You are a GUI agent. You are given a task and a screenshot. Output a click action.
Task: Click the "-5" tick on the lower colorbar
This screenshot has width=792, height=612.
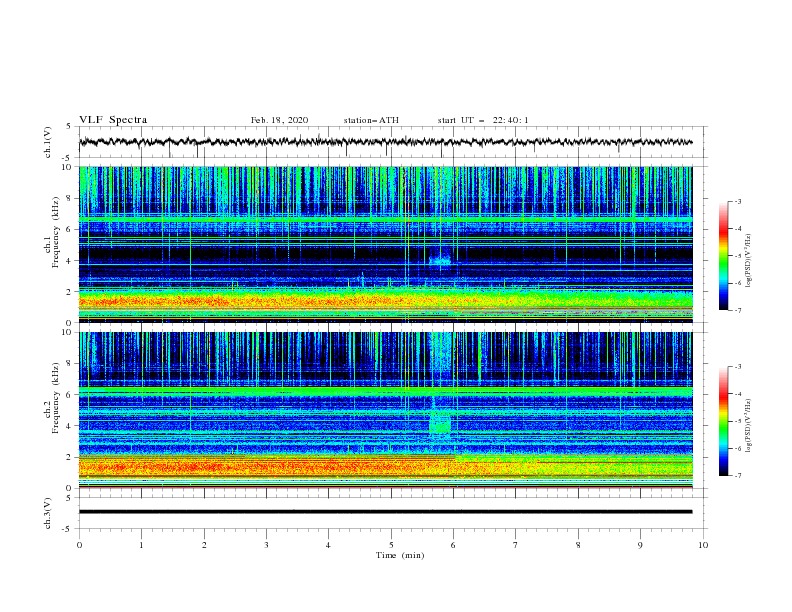[x=737, y=421]
